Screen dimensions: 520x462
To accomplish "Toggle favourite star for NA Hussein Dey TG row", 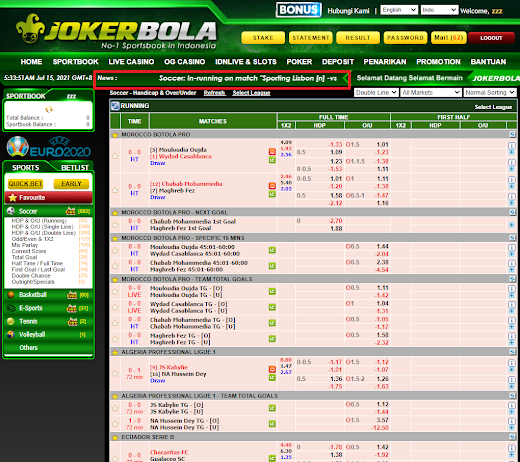I will (115, 424).
